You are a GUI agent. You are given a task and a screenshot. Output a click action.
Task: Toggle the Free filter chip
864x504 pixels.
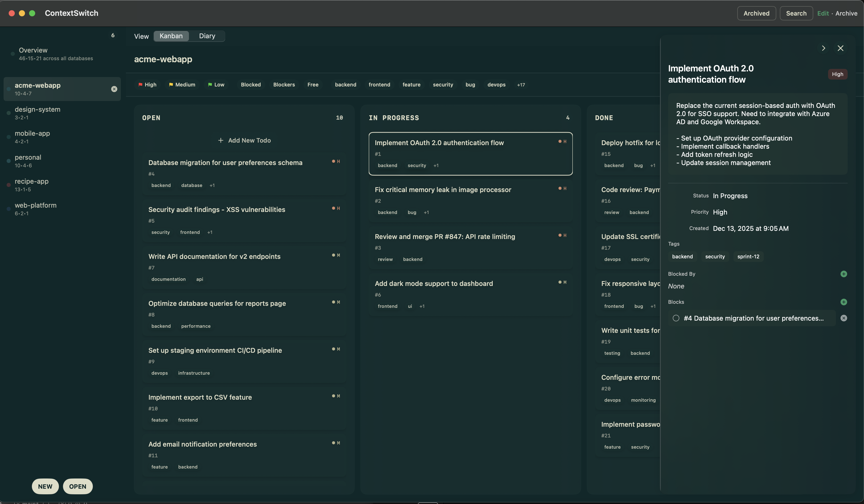pos(313,85)
